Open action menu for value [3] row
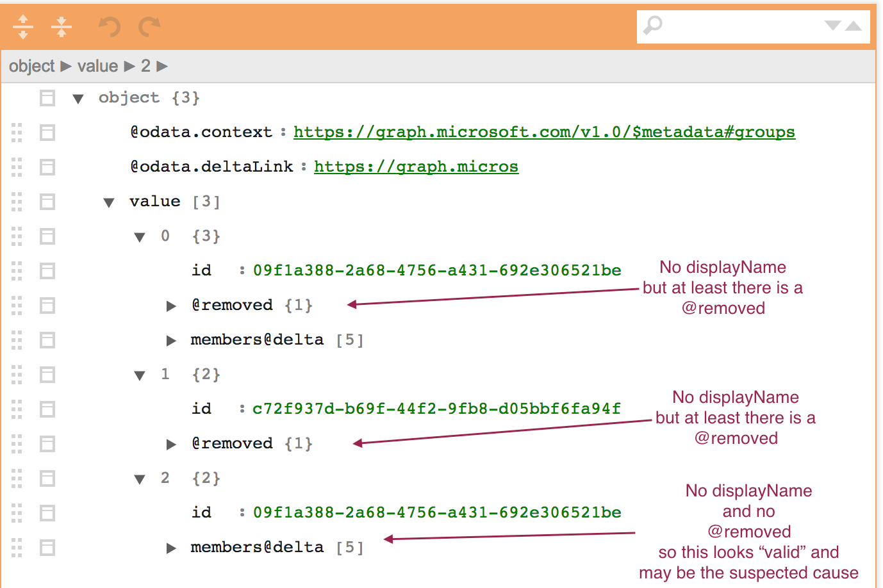The image size is (883, 588). [47, 202]
